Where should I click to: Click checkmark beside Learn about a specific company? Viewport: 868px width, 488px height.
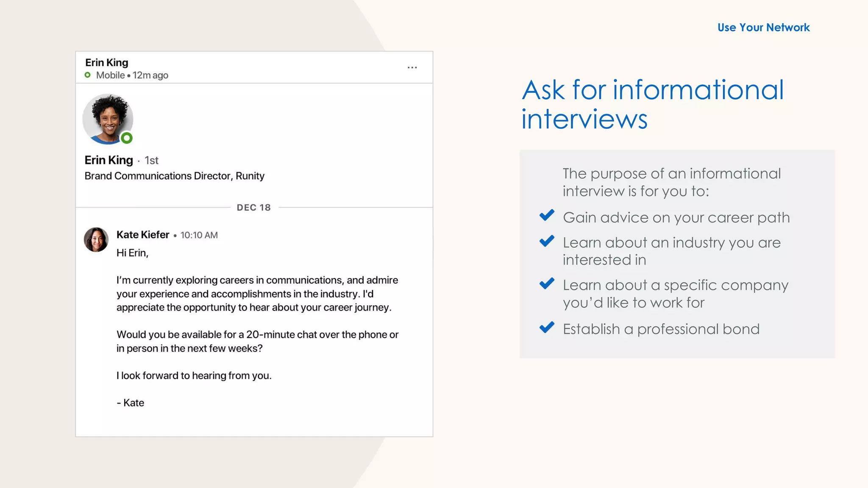point(547,283)
